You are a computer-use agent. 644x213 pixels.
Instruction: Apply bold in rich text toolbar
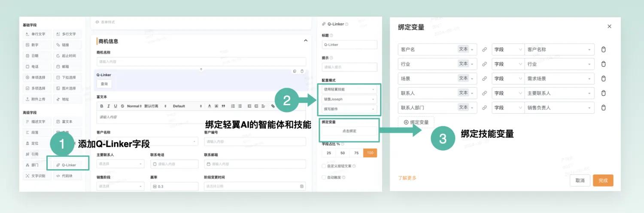click(x=102, y=106)
